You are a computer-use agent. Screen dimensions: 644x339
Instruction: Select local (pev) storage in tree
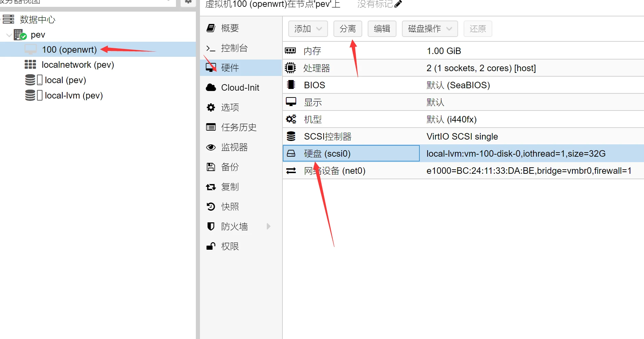pyautogui.click(x=98, y=80)
